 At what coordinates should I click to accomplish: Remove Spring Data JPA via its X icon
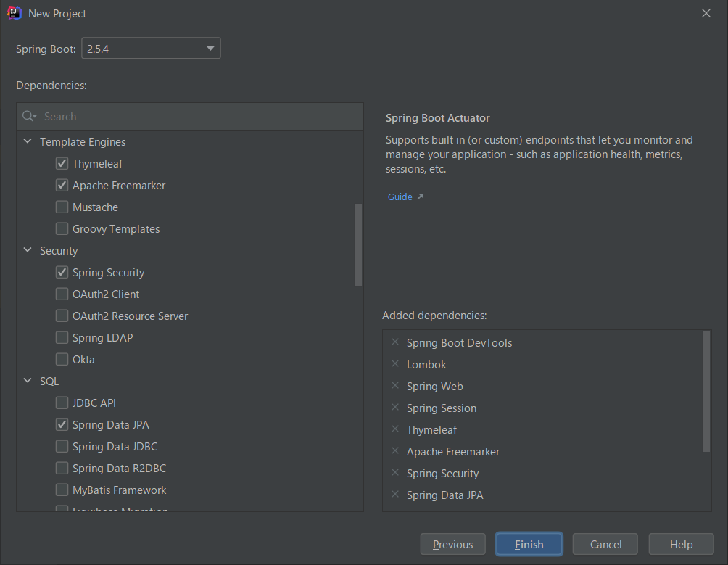pyautogui.click(x=395, y=495)
